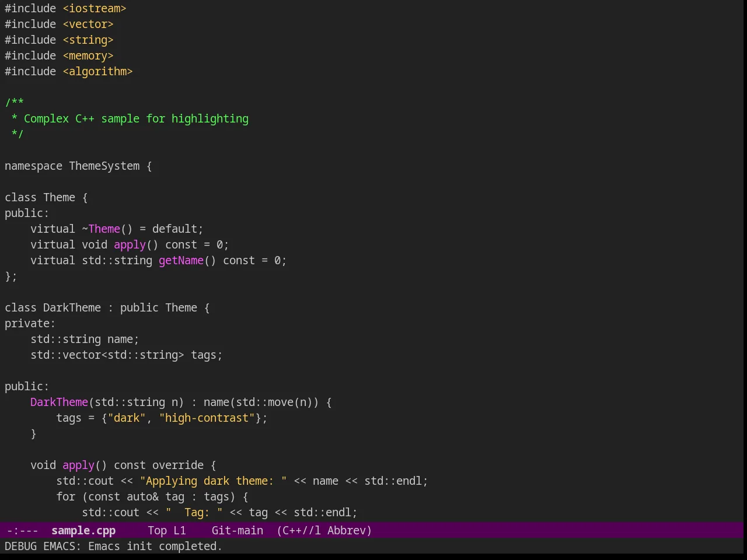Click the '*/' comment closing line
The width and height of the screenshot is (747, 560).
click(18, 134)
